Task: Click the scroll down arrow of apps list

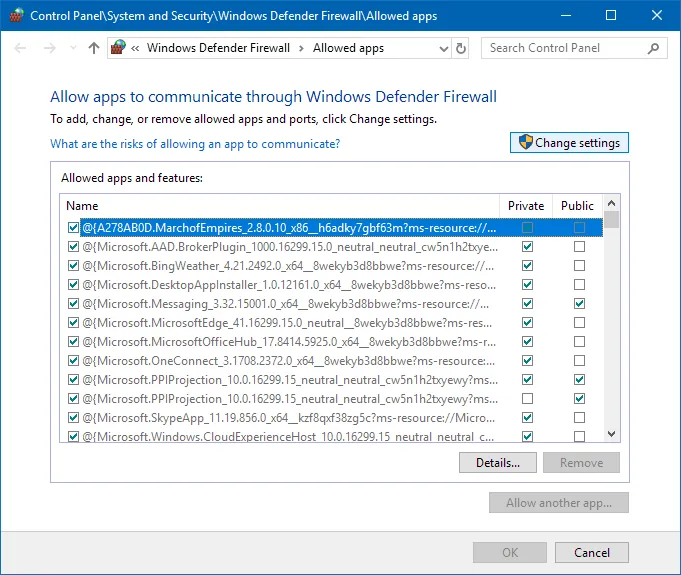Action: pos(612,433)
